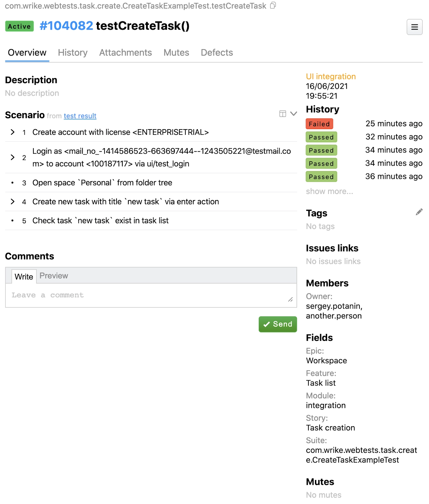Open the hamburger menu at top right

click(414, 27)
